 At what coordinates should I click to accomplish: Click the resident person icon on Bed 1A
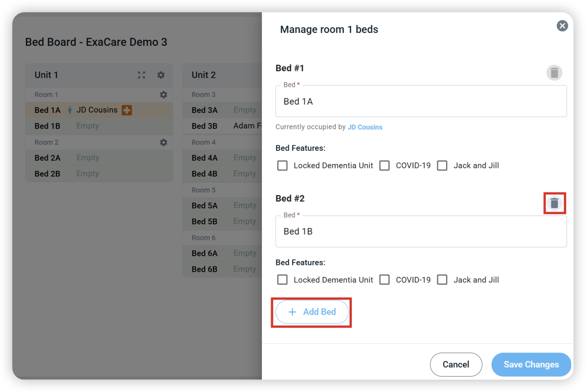[x=70, y=110]
